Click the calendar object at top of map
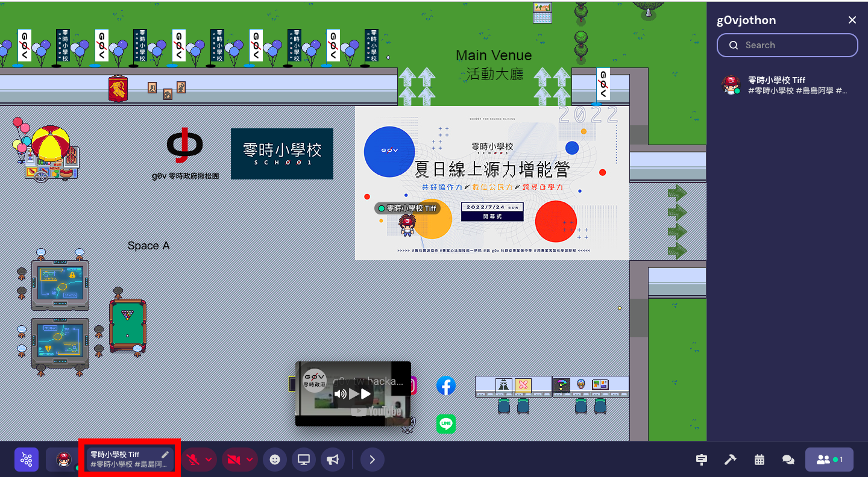 pos(542,13)
